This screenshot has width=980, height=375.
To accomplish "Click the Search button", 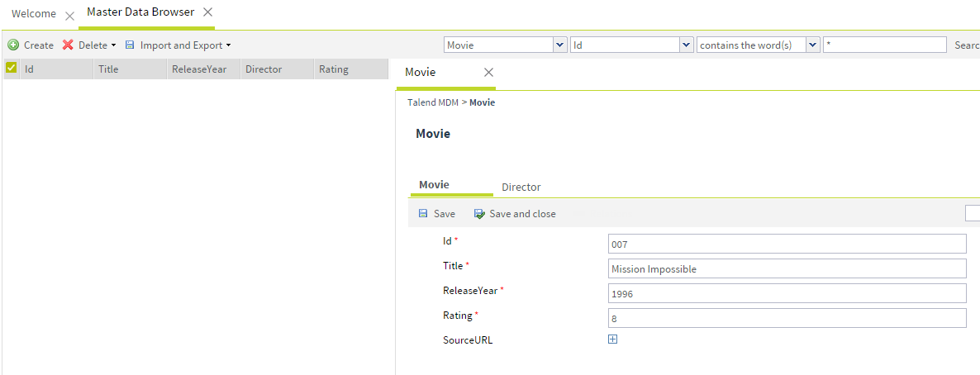I will click(967, 45).
